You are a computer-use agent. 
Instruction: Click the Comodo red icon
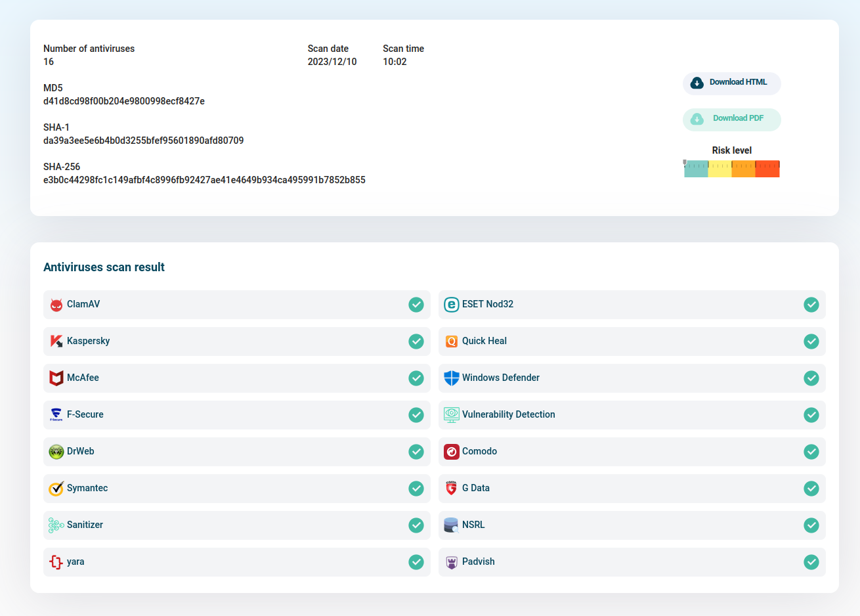(452, 452)
